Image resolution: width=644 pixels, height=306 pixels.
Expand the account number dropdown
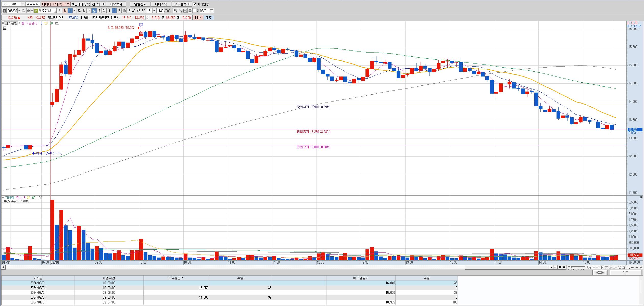23,4
